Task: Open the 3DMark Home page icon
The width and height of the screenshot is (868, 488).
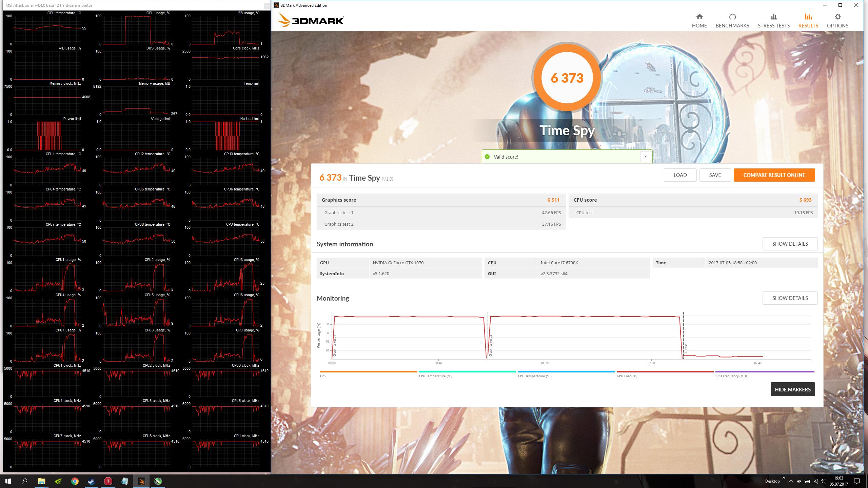Action: pyautogui.click(x=699, y=17)
